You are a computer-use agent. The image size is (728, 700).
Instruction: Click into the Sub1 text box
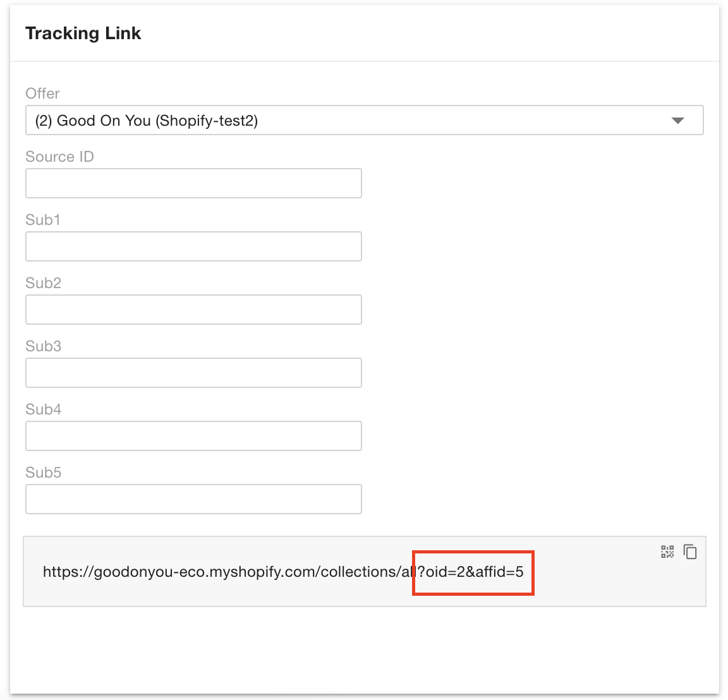click(x=193, y=246)
